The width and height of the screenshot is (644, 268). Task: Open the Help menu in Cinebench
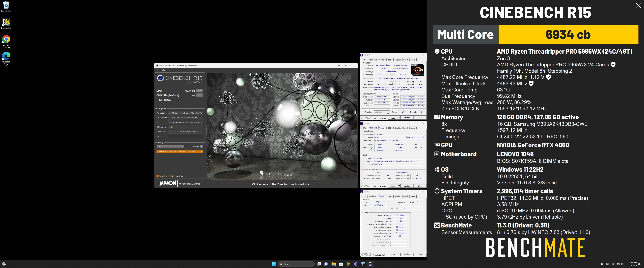point(163,70)
